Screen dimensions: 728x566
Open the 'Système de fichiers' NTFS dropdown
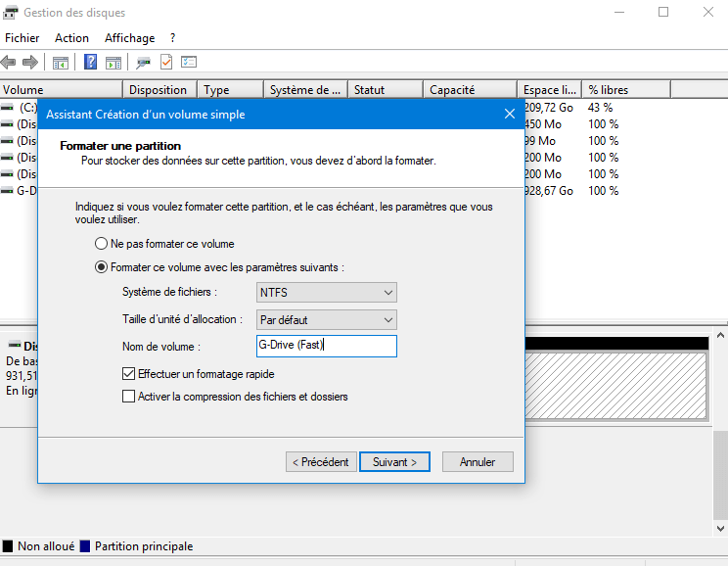(326, 292)
